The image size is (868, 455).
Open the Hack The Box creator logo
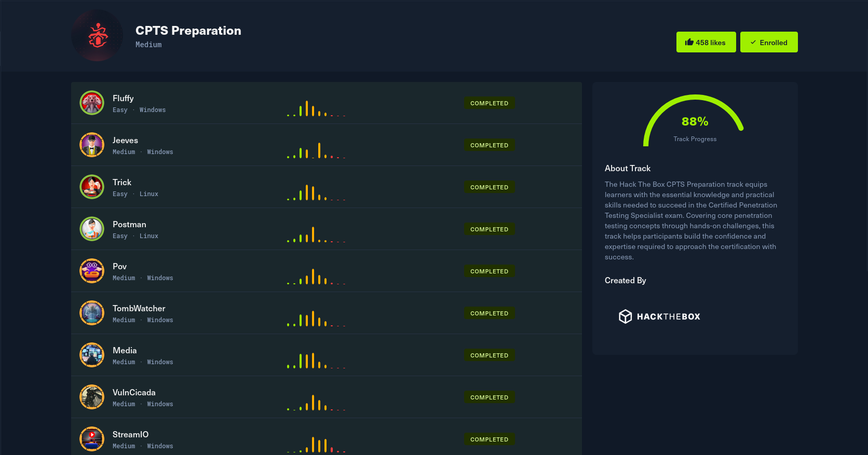click(659, 316)
